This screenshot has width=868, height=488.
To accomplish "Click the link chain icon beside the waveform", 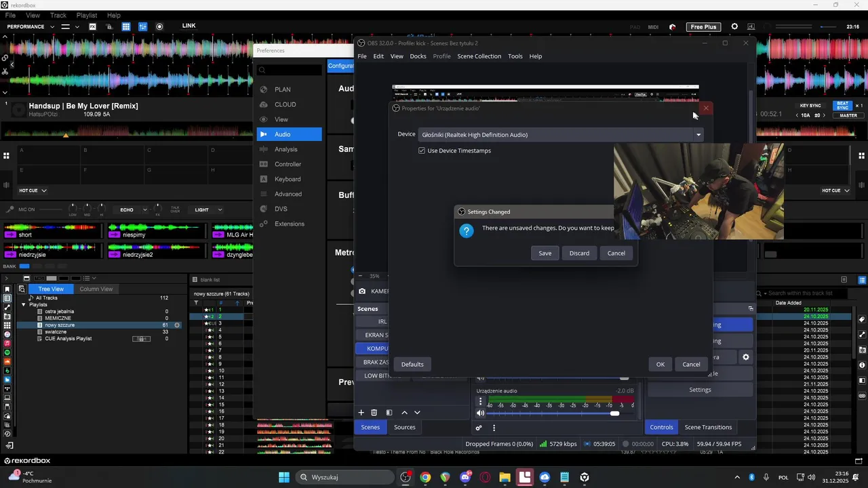I will (x=5, y=58).
